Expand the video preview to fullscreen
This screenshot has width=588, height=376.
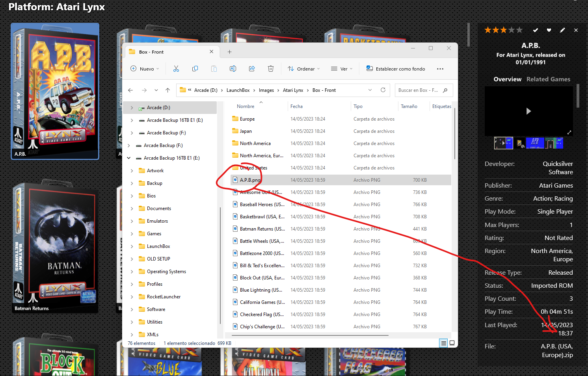tap(569, 132)
